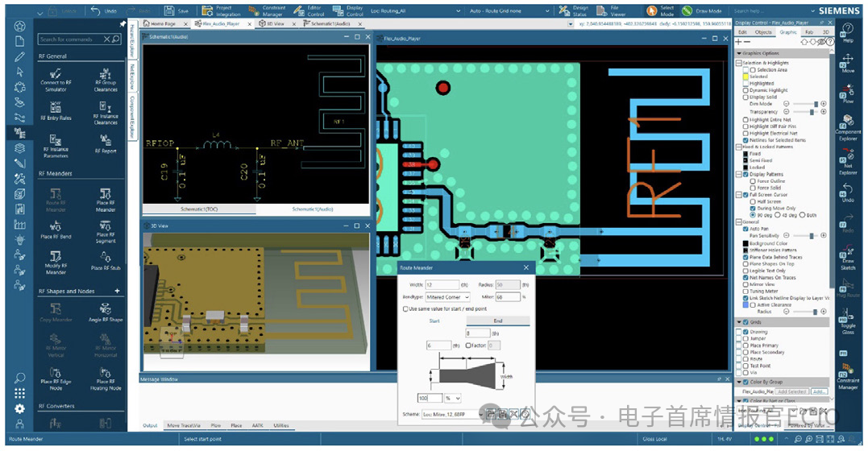Screen dimensions: 868x451
Task: Open RF Instance Clearances tool
Action: point(106,113)
